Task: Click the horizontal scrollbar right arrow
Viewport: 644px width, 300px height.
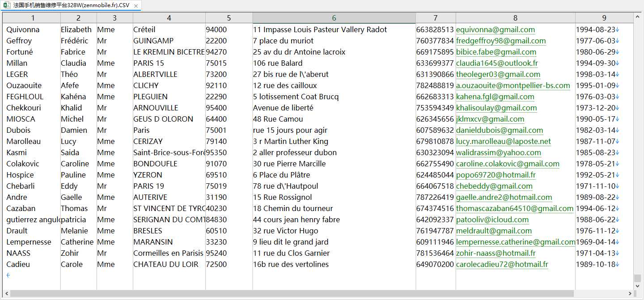Action: (631, 294)
